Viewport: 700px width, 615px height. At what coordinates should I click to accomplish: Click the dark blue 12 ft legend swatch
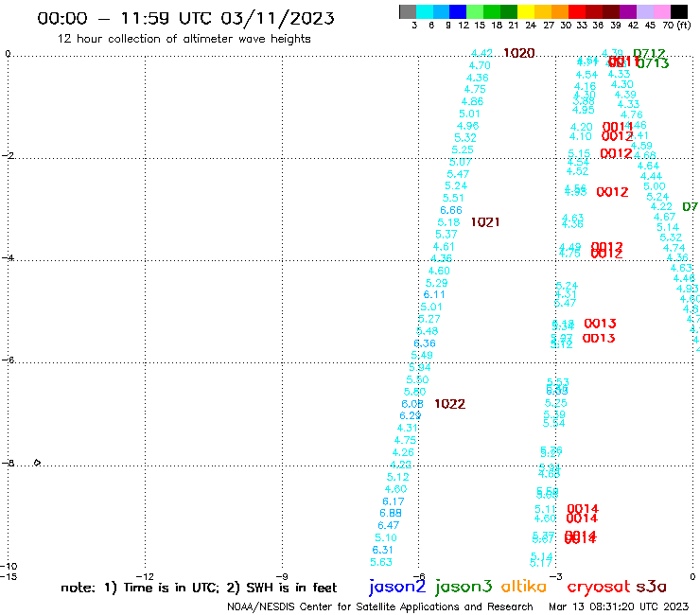pyautogui.click(x=458, y=12)
